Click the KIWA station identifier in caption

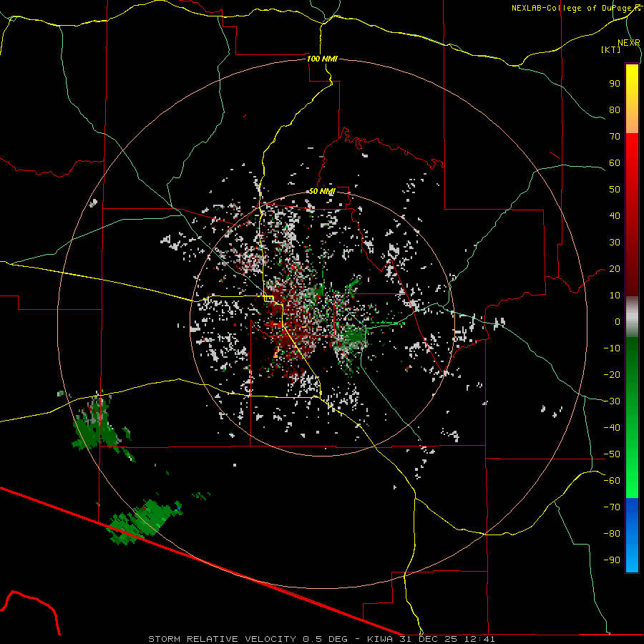click(380, 639)
